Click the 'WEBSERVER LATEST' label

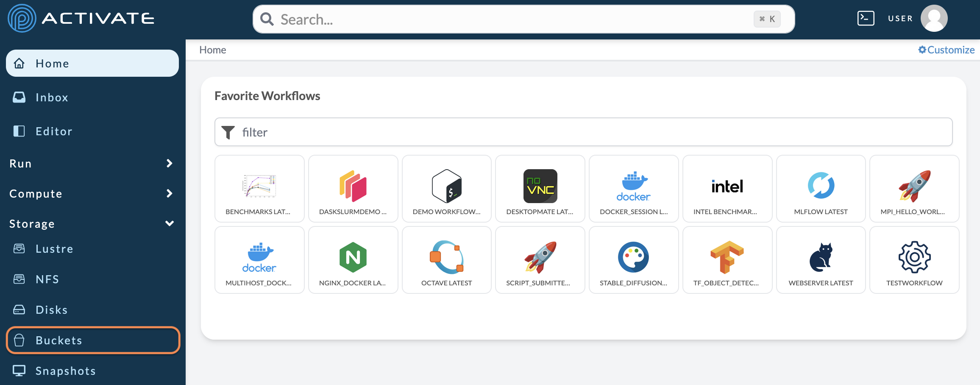(x=821, y=283)
